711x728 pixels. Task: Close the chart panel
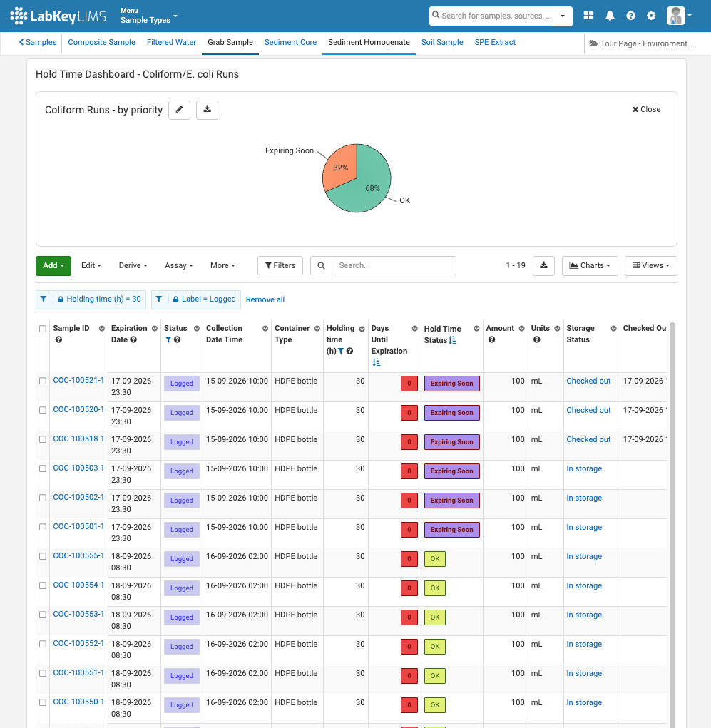click(646, 110)
